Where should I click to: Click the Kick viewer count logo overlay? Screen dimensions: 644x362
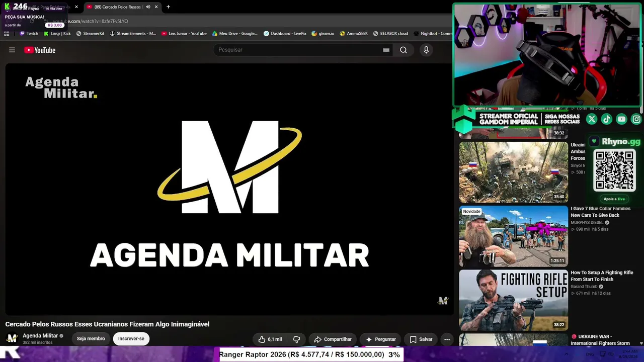[x=16, y=7]
